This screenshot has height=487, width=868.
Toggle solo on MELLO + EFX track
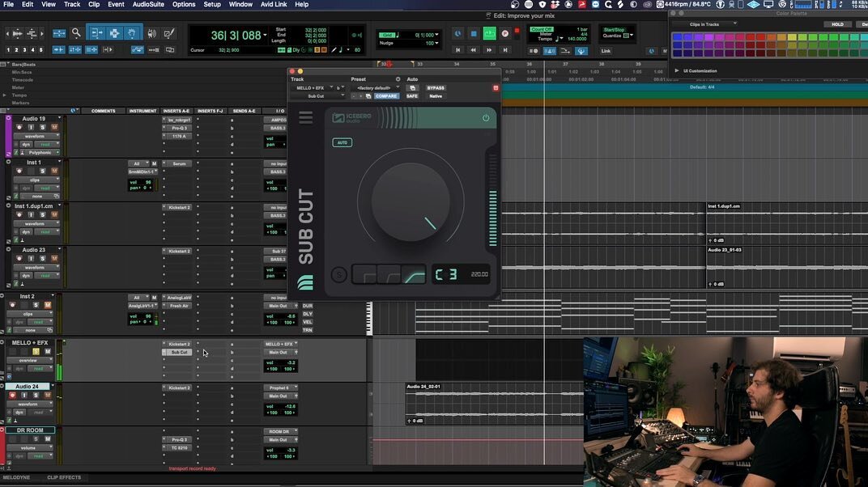coord(36,352)
